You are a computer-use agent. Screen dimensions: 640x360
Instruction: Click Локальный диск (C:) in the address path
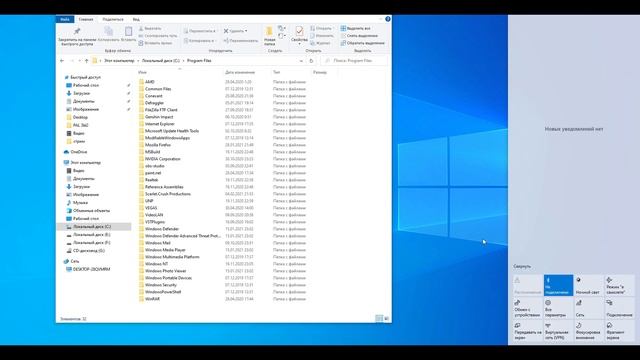(x=160, y=61)
